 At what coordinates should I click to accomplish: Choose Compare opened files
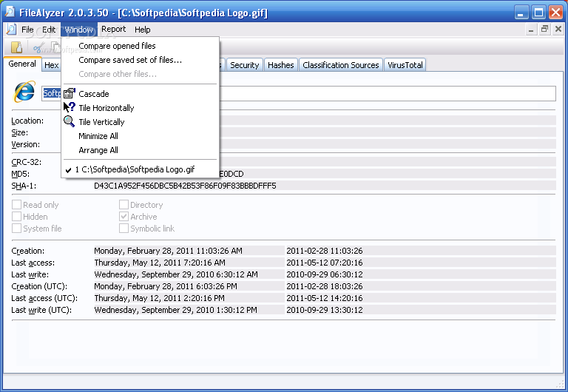click(x=141, y=46)
